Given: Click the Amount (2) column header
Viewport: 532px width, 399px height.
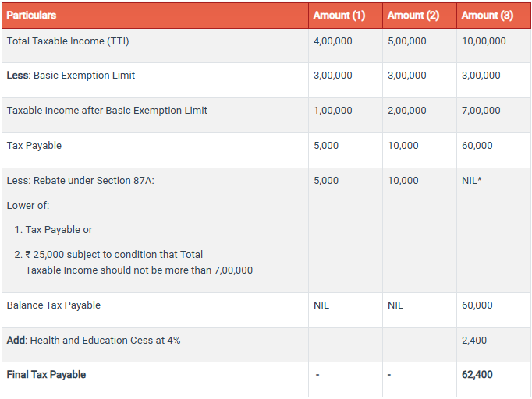Looking at the screenshot, I should [413, 16].
